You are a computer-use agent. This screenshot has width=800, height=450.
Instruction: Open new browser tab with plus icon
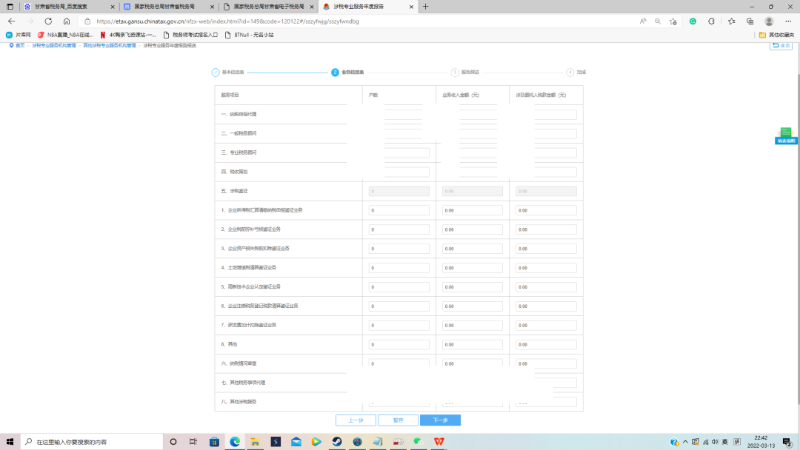click(x=426, y=6)
